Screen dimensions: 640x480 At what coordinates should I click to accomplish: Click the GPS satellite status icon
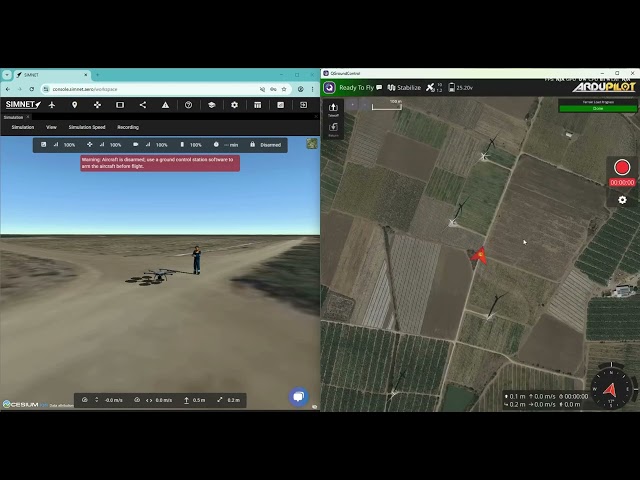(434, 87)
